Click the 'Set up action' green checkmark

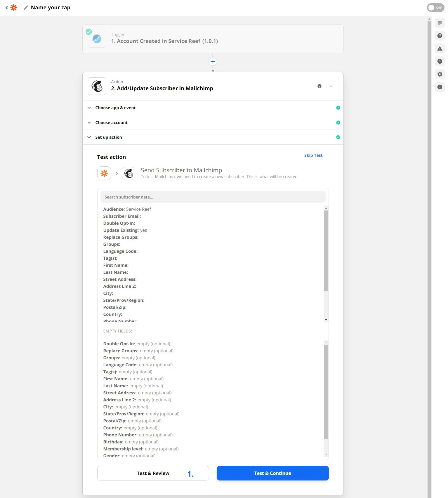click(x=338, y=137)
